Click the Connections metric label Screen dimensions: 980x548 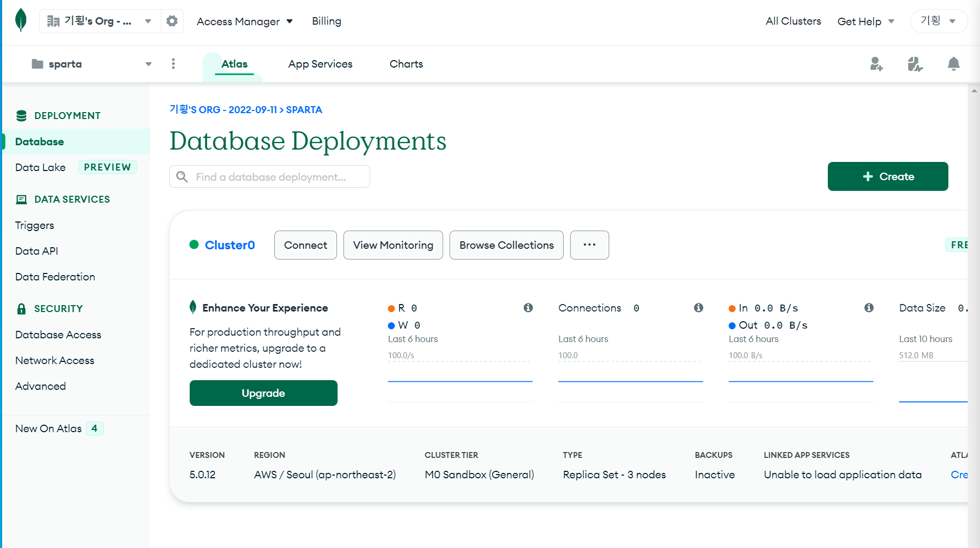(x=590, y=308)
